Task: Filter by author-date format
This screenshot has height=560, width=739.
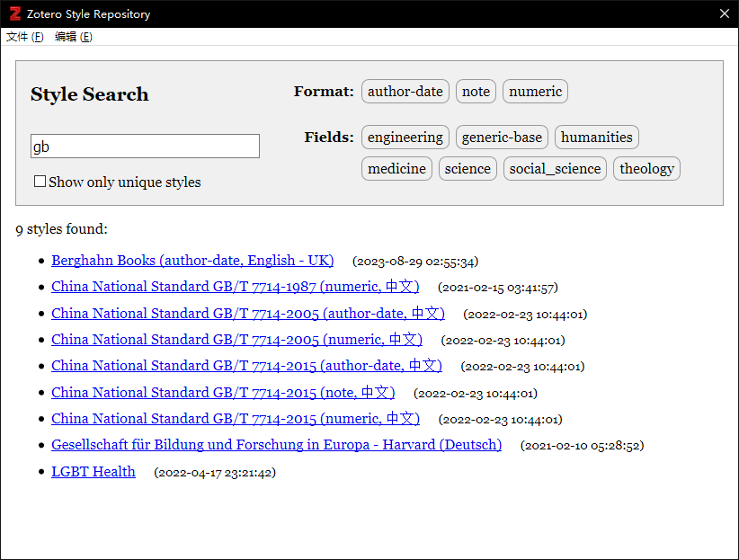Action: pos(405,91)
